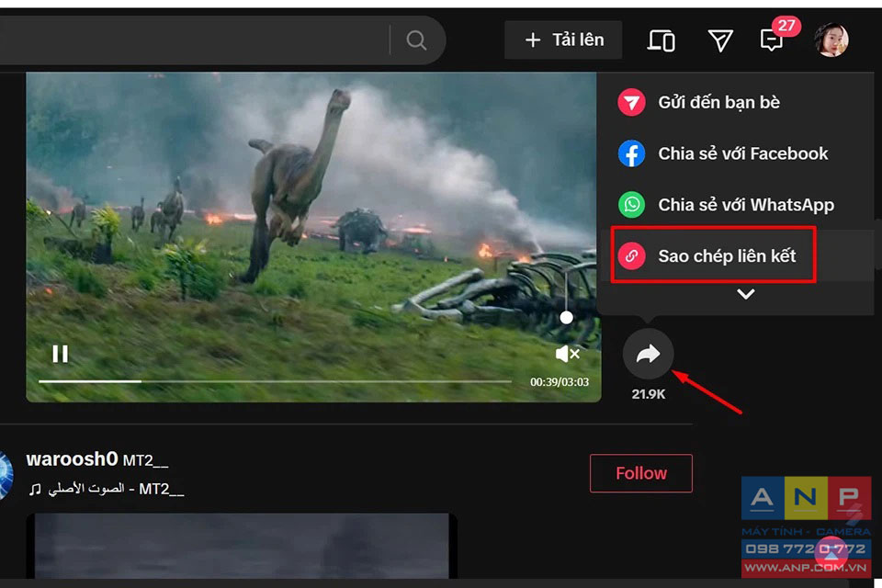Click the share arrow button
The image size is (882, 588).
point(648,354)
